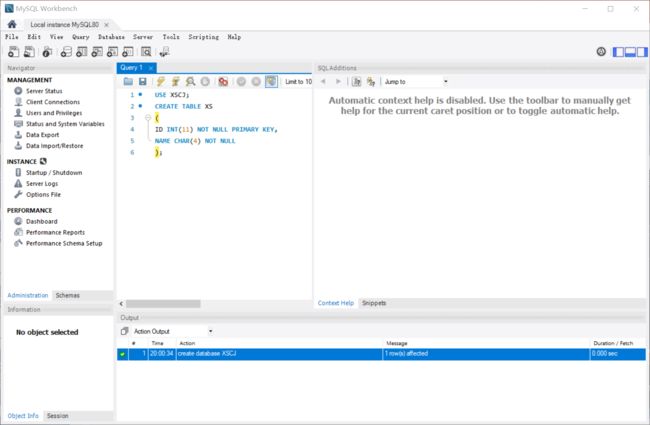Switch to the Snippets tab

374,303
